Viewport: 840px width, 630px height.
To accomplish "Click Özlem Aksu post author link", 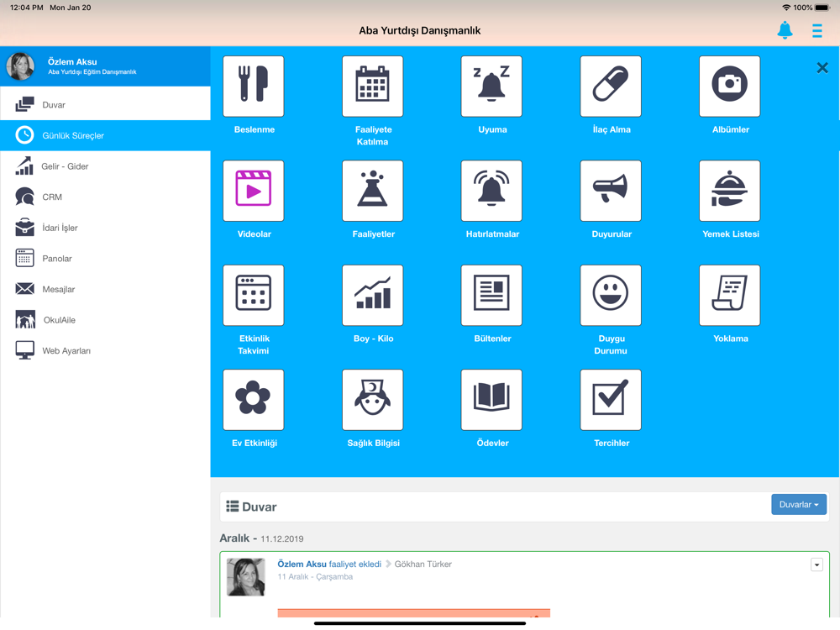I will [302, 564].
